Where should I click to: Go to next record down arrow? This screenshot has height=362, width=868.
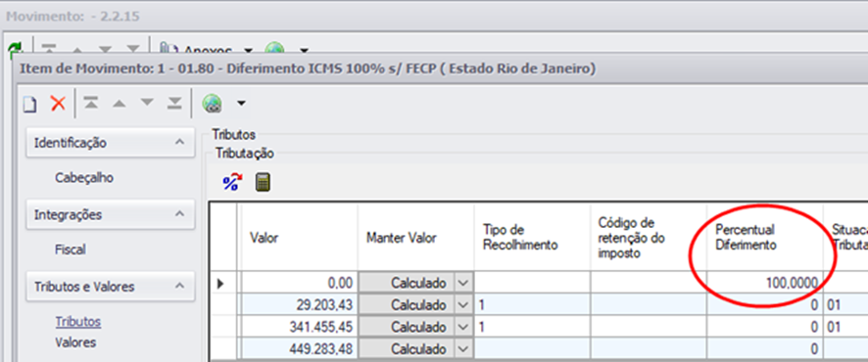coord(147,104)
